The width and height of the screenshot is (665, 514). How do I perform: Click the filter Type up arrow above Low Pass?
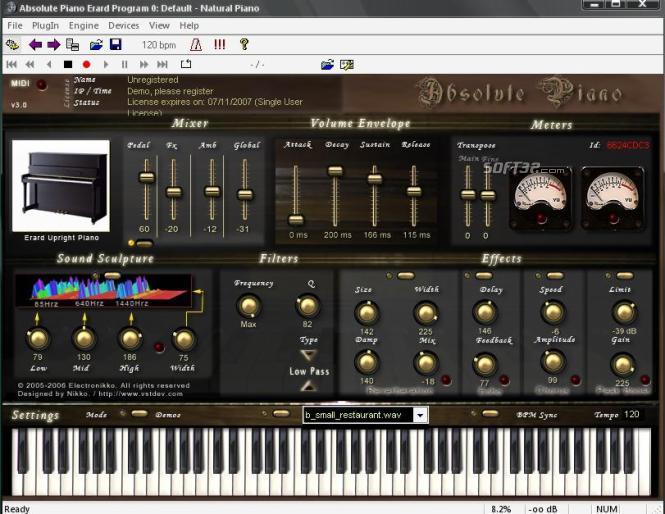coord(308,355)
